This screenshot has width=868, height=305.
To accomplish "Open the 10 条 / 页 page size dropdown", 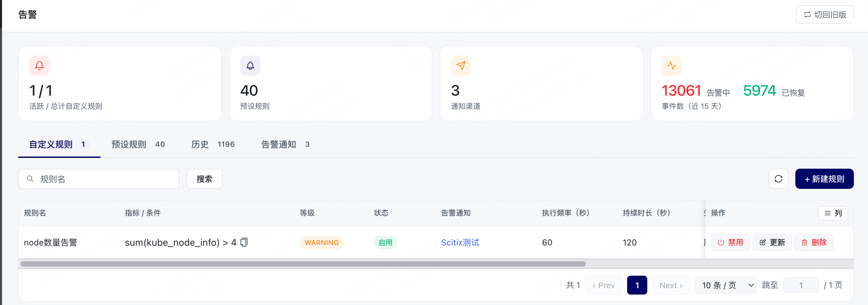I will click(725, 285).
